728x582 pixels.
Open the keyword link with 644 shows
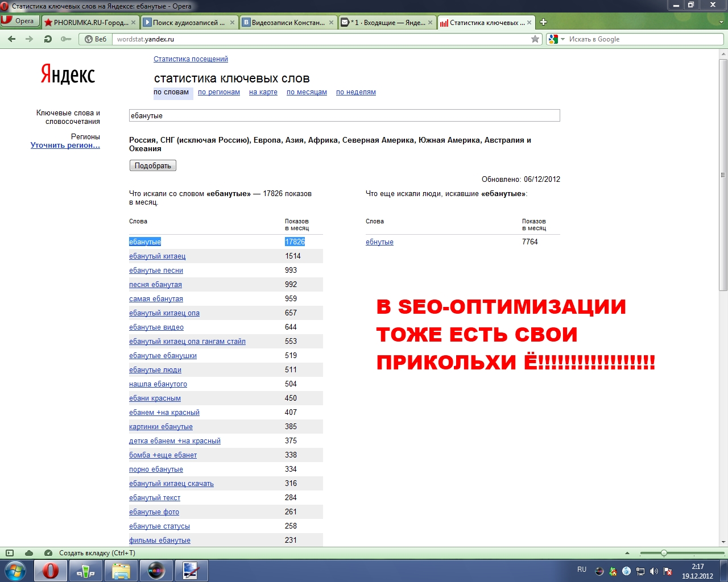pos(156,327)
